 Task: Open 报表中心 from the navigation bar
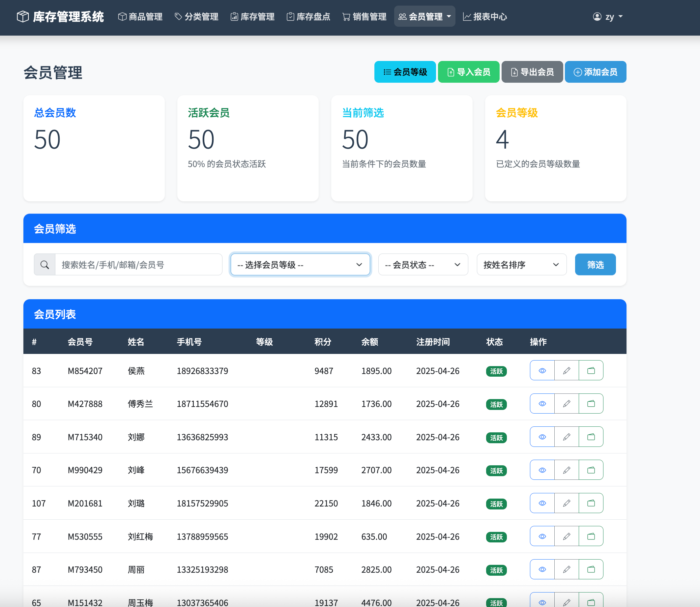485,16
